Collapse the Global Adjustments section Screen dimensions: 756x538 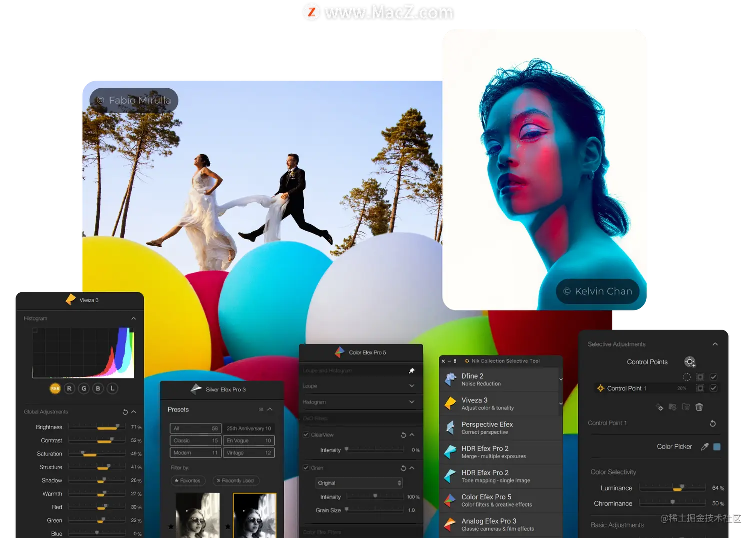click(134, 412)
